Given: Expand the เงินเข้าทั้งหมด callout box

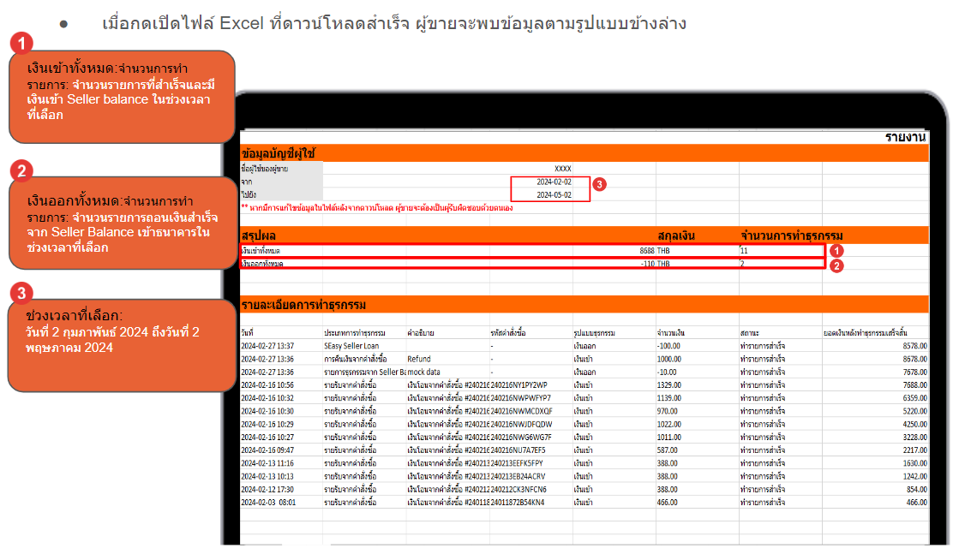Looking at the screenshot, I should (120, 94).
